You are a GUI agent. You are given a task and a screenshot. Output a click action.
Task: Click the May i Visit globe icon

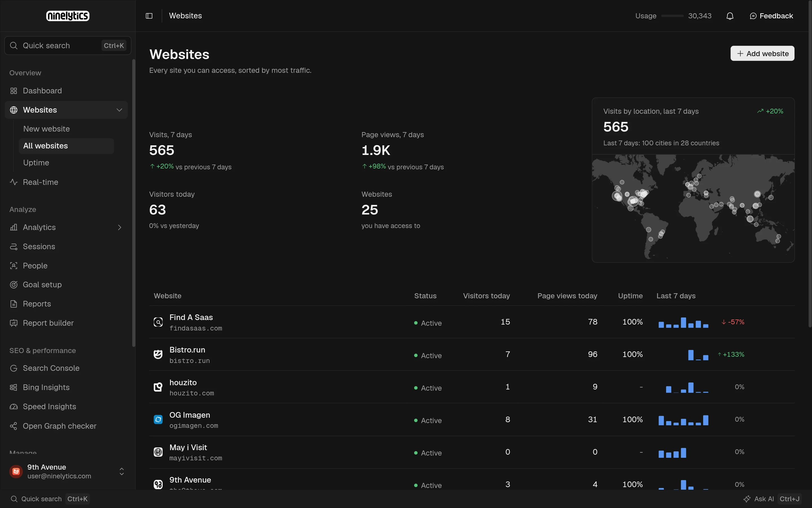pos(158,452)
